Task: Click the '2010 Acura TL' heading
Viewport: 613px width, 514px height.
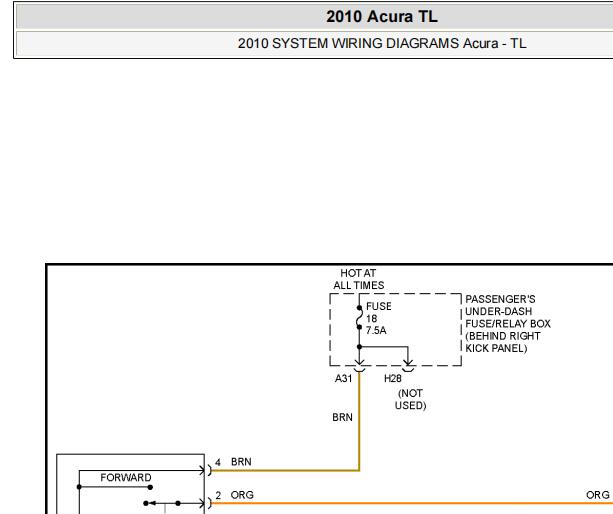Action: point(382,16)
